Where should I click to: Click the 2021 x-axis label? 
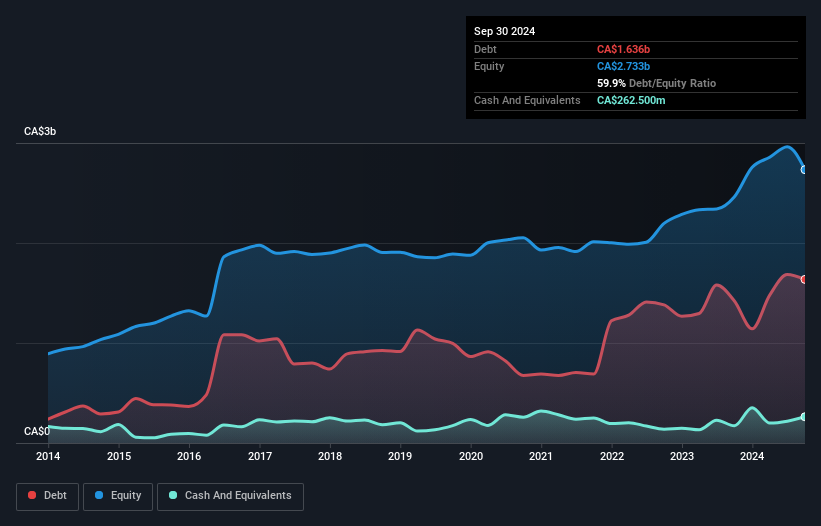click(541, 456)
